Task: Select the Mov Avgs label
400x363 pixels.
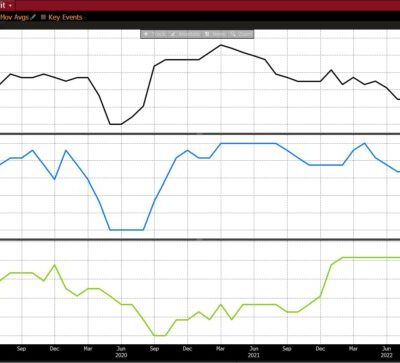Action: pos(14,17)
